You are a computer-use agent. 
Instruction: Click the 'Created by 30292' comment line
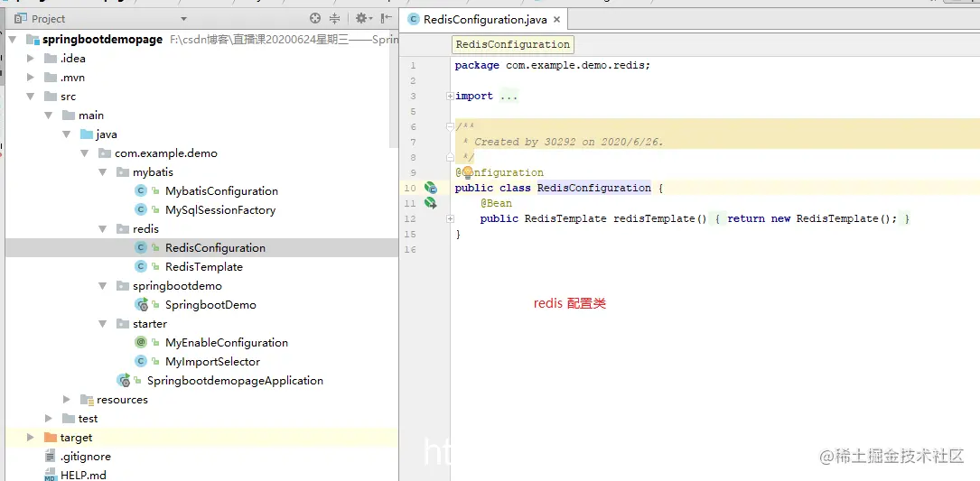[563, 142]
